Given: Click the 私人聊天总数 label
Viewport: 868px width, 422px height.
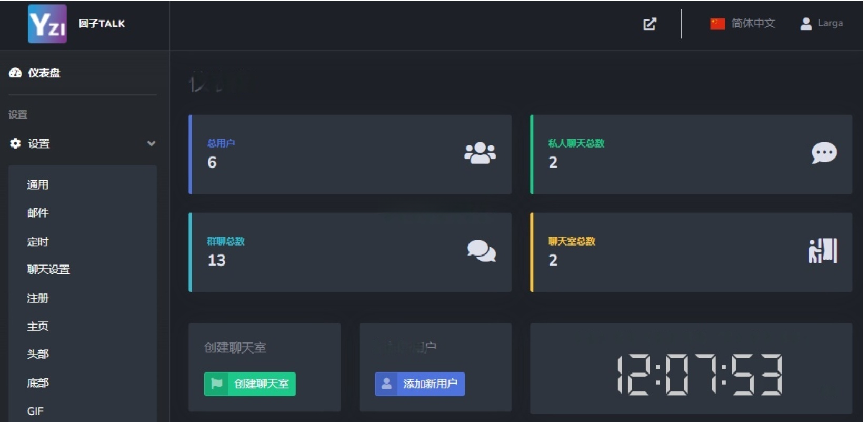Looking at the screenshot, I should 576,143.
